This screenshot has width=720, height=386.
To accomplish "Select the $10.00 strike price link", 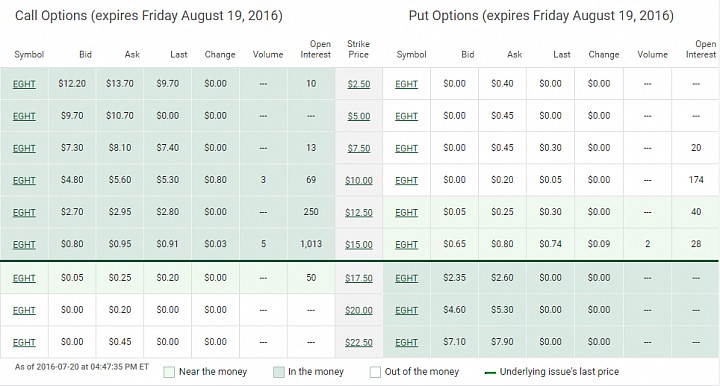I will (x=359, y=180).
